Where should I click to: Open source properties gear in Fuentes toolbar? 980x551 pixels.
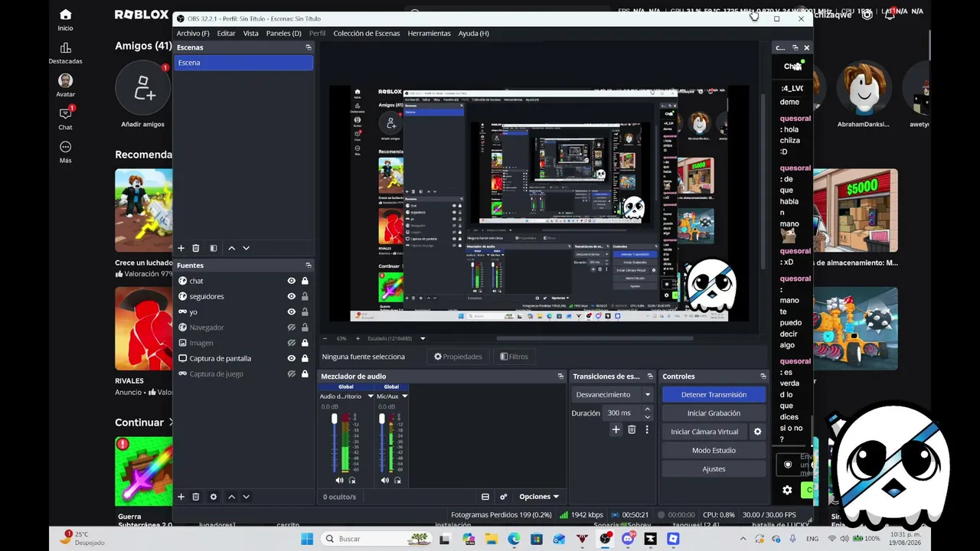tap(214, 497)
